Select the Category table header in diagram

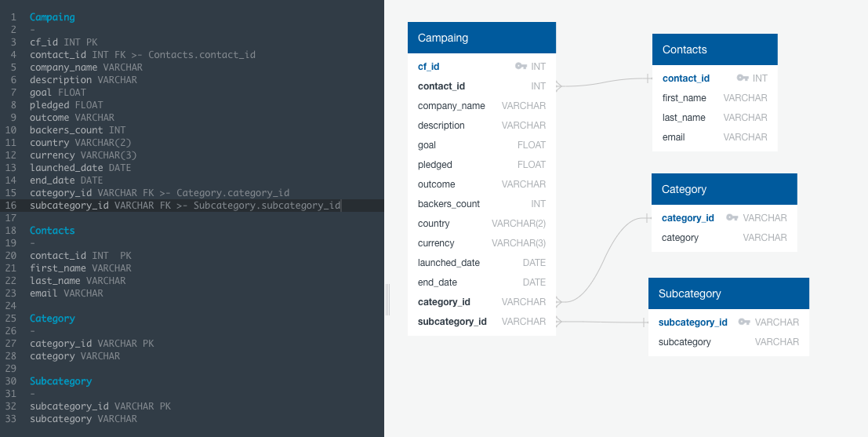click(724, 189)
